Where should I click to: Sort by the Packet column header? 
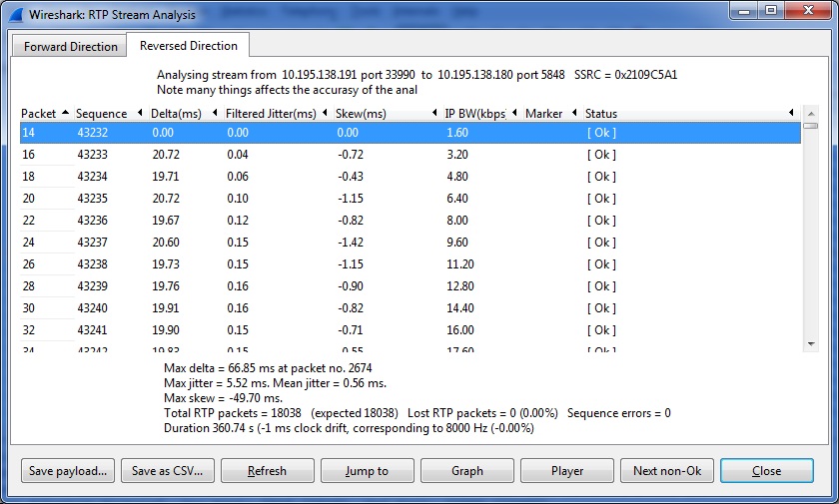(39, 114)
